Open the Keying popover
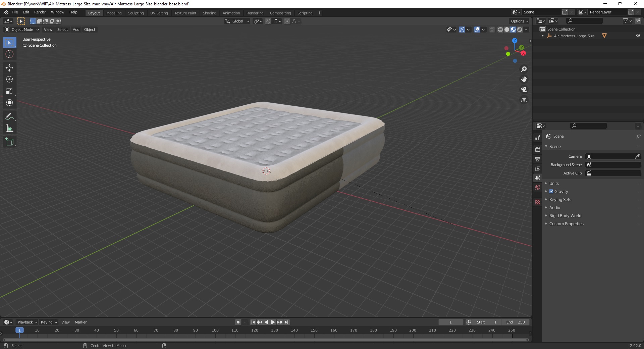 coord(49,322)
